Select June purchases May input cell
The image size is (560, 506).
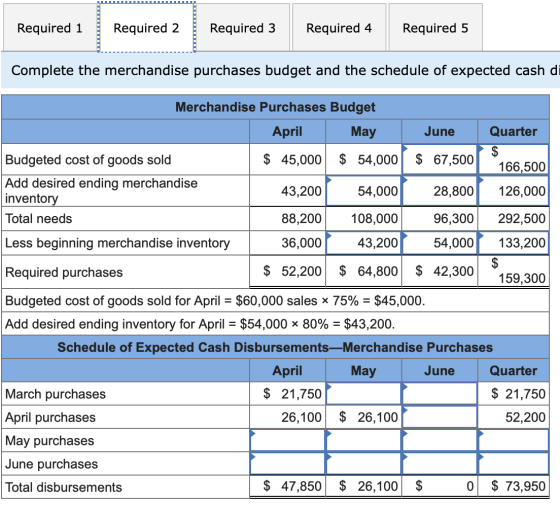tap(364, 464)
